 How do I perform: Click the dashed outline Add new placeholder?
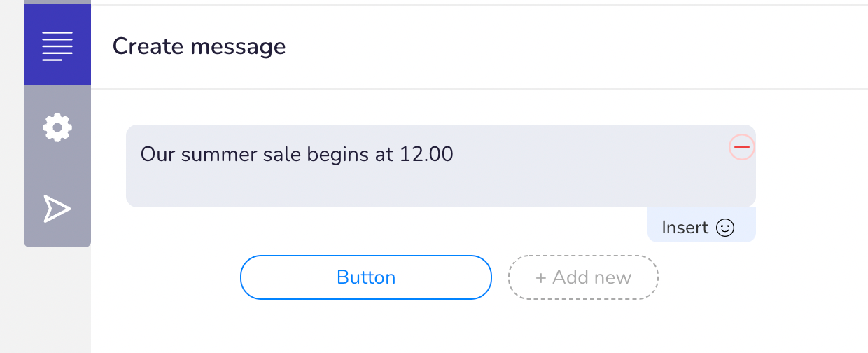click(583, 277)
